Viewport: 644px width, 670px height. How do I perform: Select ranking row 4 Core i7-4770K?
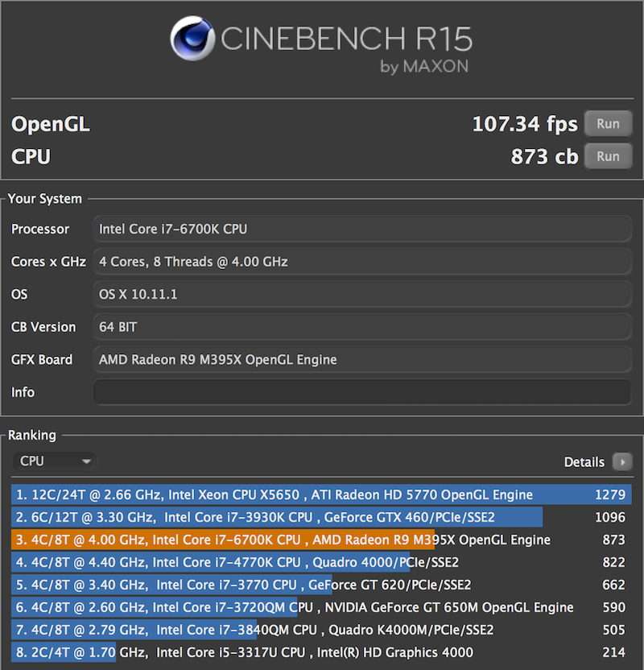321,562
